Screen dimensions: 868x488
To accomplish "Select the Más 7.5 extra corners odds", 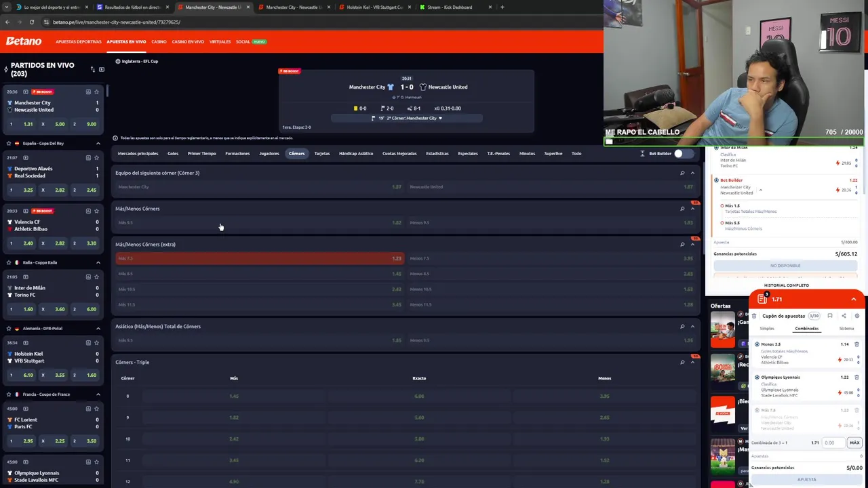I will (x=260, y=258).
